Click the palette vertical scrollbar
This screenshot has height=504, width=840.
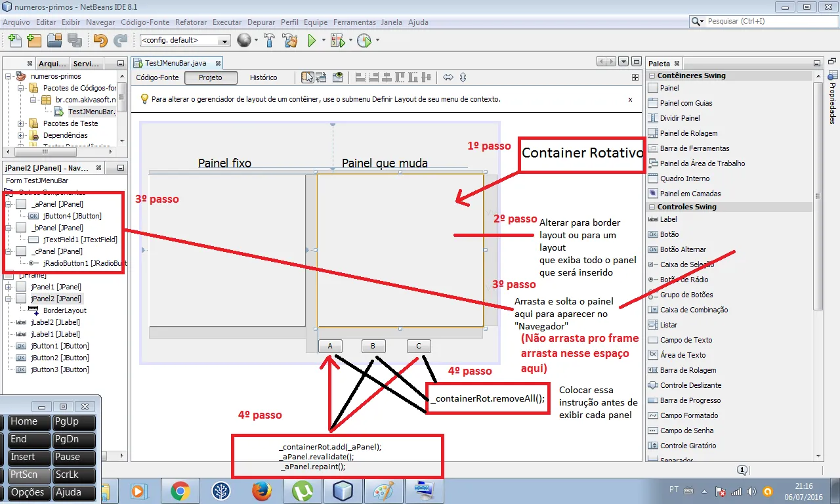pos(817,197)
